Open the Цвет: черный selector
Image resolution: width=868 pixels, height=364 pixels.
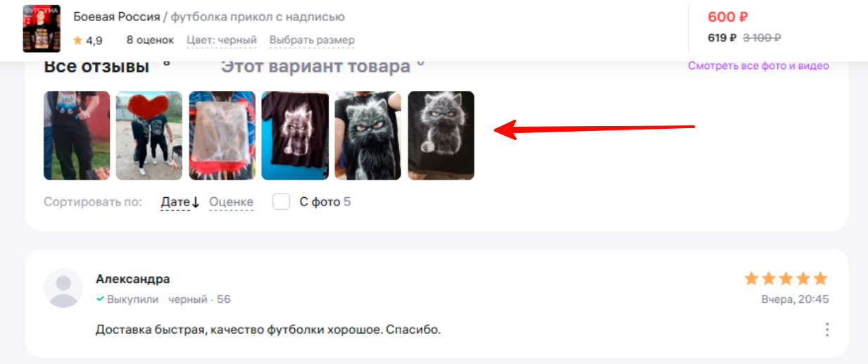[222, 40]
